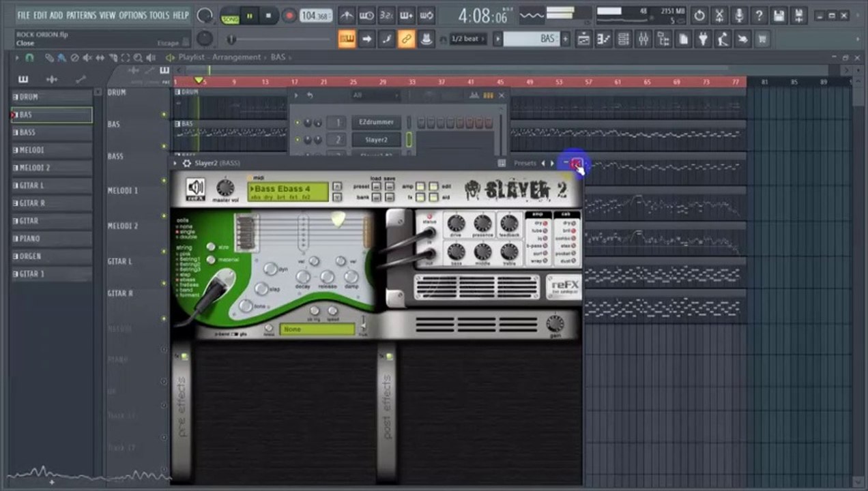This screenshot has width=868, height=491.
Task: Click the record button
Action: [x=289, y=16]
